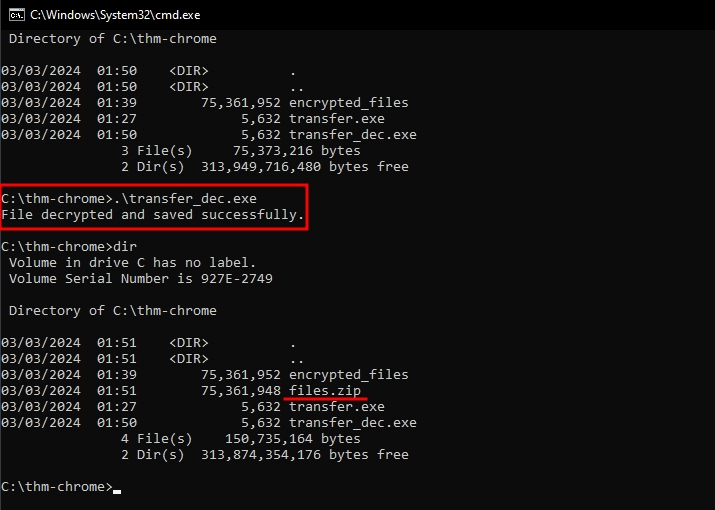Click encrypted_files in the first listing

(x=349, y=103)
